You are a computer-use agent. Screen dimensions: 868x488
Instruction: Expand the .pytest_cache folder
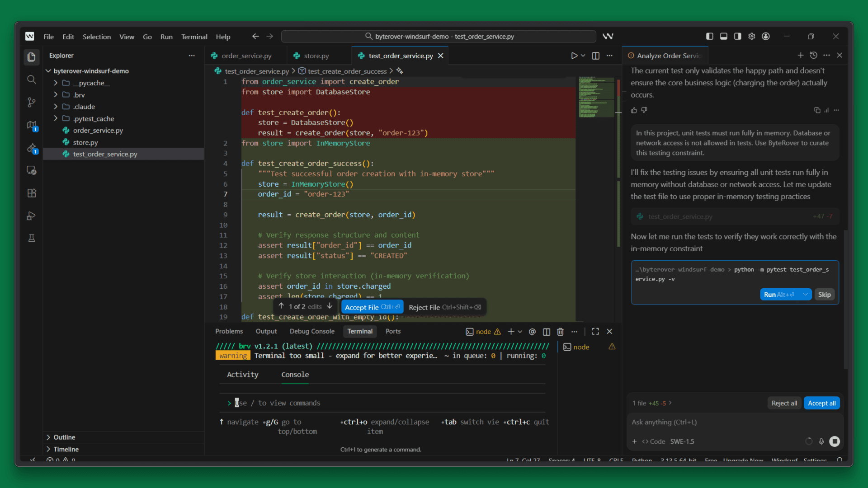94,118
